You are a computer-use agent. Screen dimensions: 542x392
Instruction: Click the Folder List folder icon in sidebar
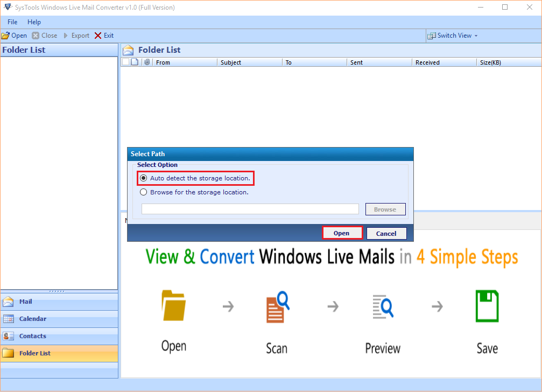coord(8,353)
